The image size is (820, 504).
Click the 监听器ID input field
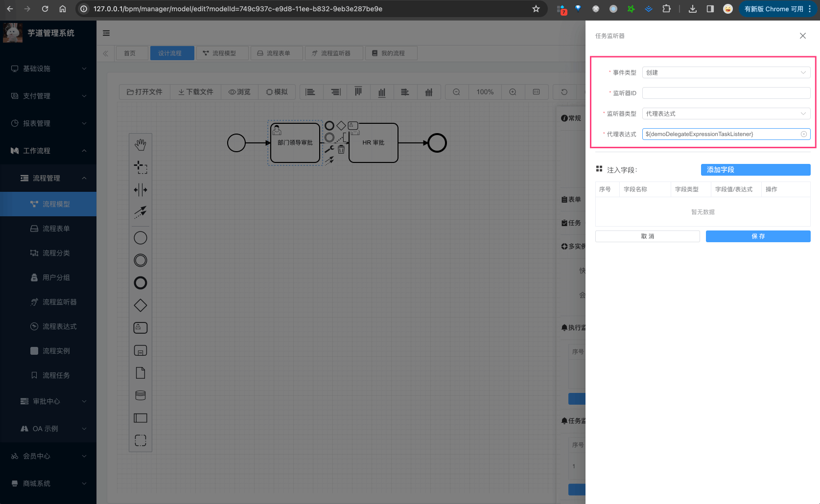click(726, 93)
